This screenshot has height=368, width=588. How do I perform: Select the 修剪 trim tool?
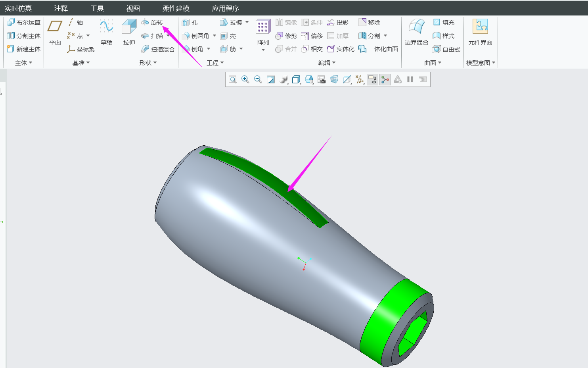point(286,36)
